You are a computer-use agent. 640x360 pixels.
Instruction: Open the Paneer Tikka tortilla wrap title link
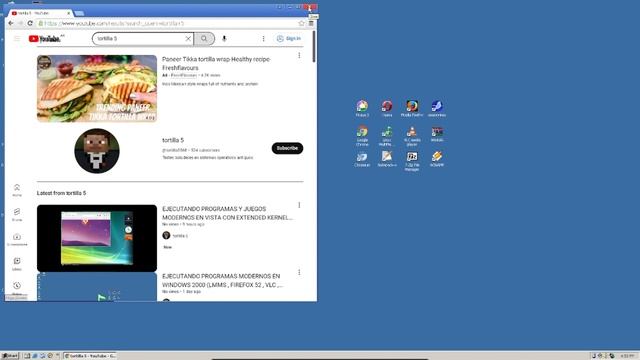(216, 63)
